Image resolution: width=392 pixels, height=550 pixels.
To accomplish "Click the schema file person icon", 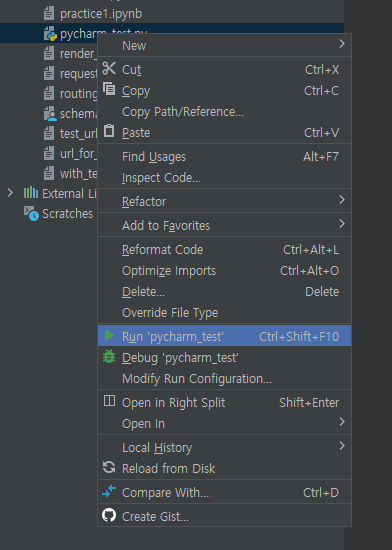I will 50,114.
